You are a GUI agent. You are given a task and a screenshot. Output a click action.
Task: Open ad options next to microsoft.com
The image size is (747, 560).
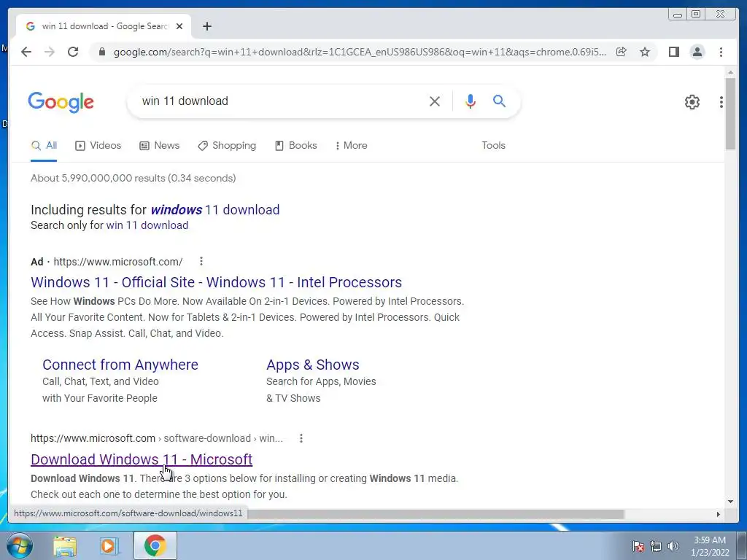coord(201,262)
